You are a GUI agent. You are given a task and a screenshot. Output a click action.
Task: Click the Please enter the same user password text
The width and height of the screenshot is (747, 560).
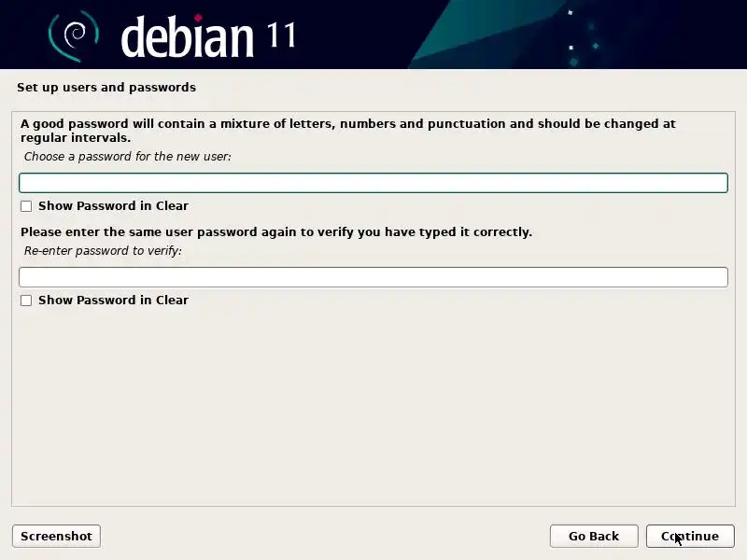[x=276, y=231]
